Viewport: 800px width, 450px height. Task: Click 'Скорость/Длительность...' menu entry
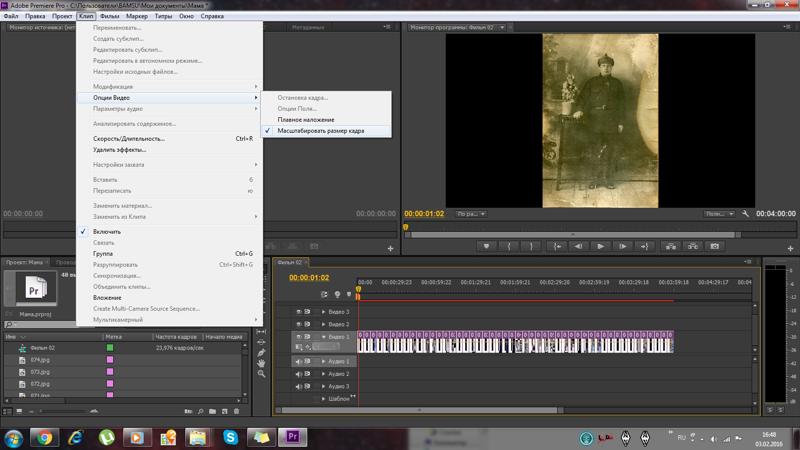pos(129,138)
